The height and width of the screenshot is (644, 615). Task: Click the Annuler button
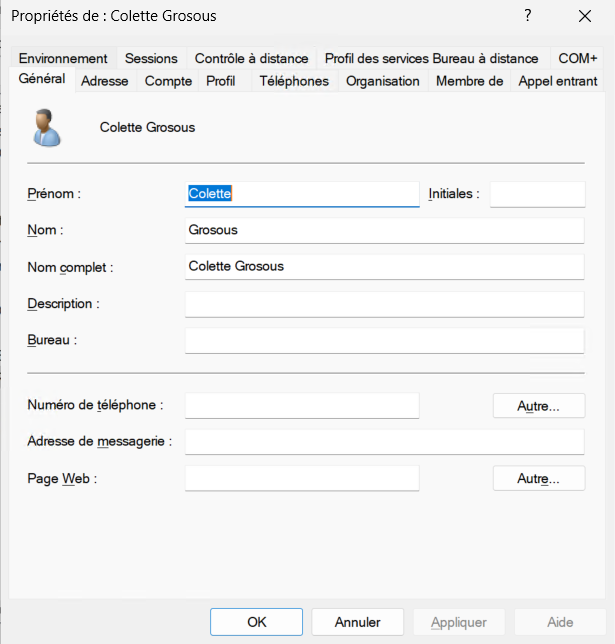click(358, 622)
